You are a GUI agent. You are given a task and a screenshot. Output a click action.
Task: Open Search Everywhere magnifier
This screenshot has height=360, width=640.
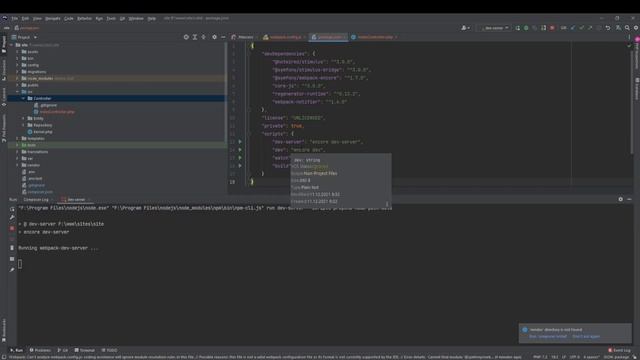point(627,28)
